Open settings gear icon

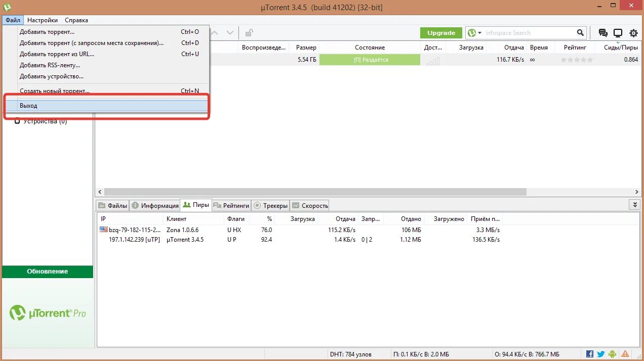coord(633,33)
